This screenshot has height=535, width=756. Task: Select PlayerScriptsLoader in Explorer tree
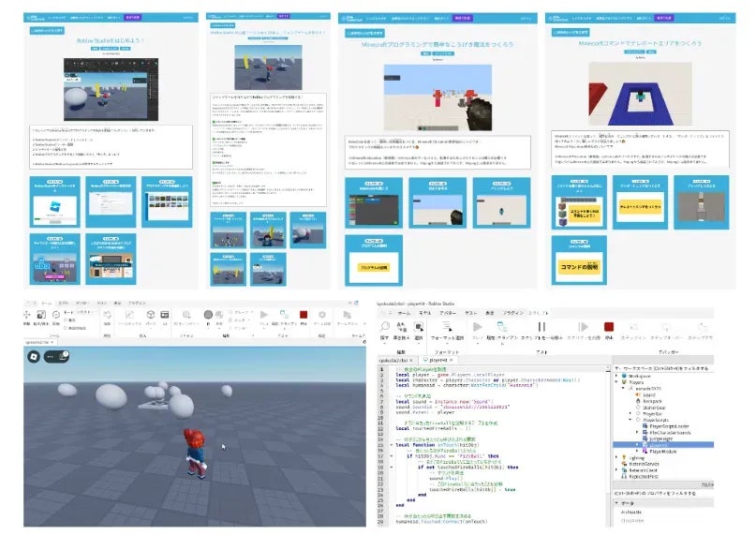tap(669, 426)
